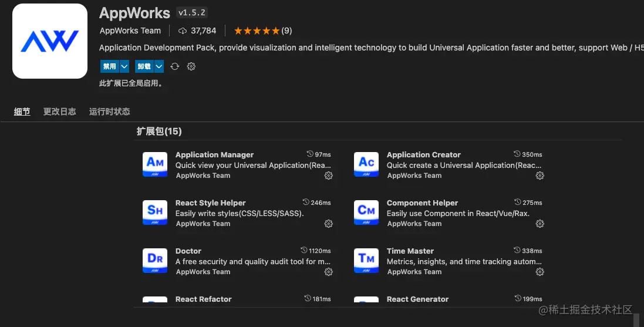This screenshot has width=644, height=327.
Task: Open the React Style Helper title
Action: 210,203
